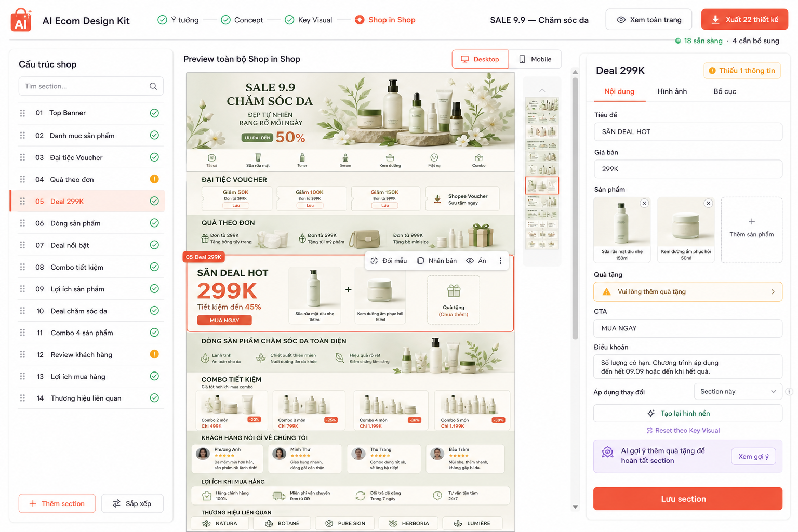
Task: Open Nội dung tab
Action: (619, 91)
